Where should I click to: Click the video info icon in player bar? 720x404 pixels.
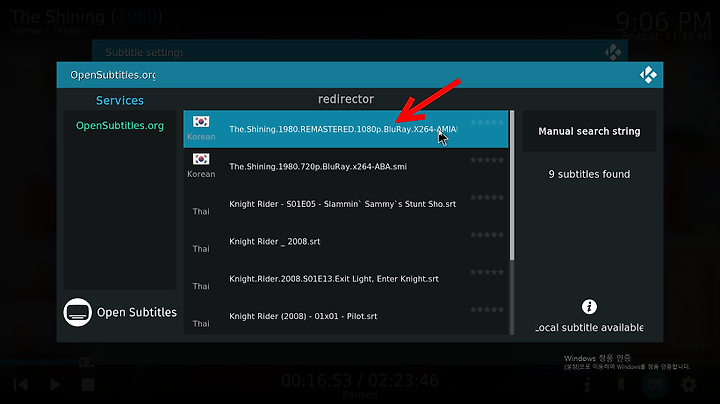point(587,385)
